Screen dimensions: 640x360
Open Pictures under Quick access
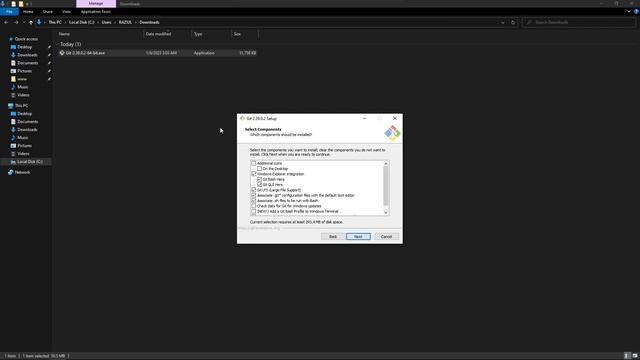tap(24, 71)
